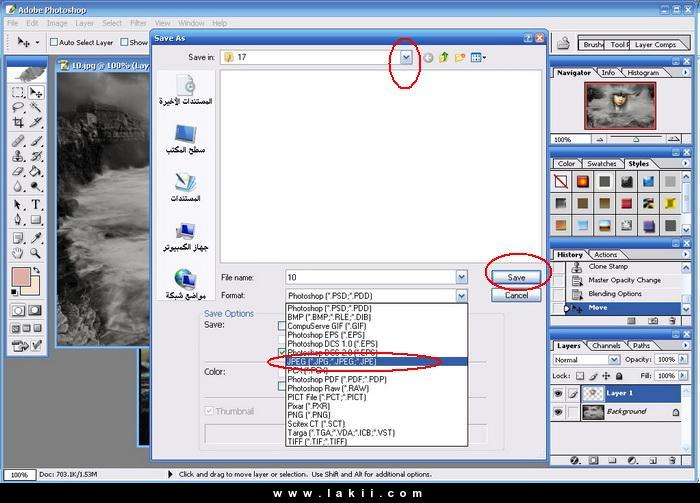This screenshot has width=700, height=503.
Task: Open Recent Documents place in sidebar
Action: coord(185,90)
